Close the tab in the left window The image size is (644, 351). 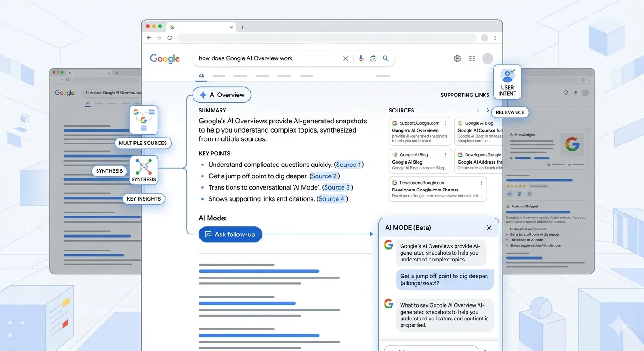[x=109, y=73]
